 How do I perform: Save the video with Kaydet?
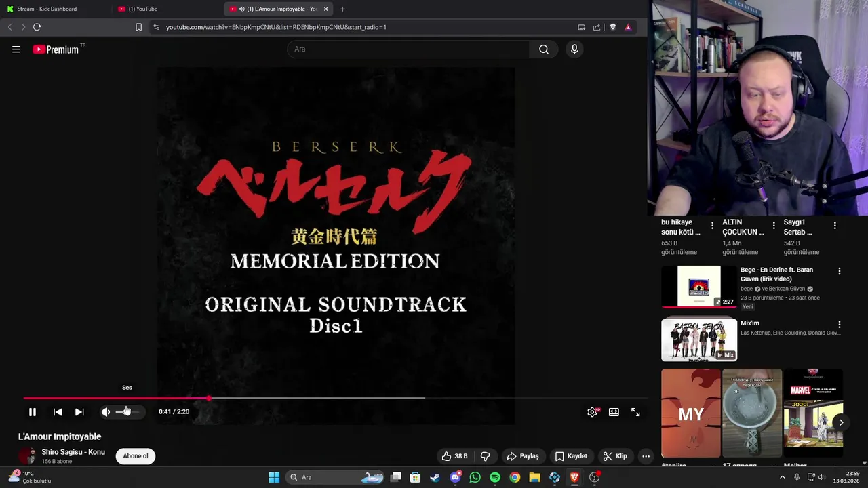click(571, 456)
